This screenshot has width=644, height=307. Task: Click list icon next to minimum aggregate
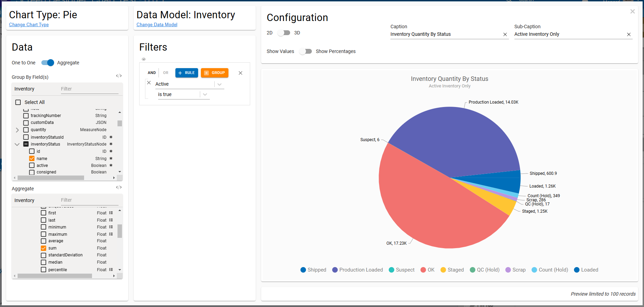click(x=111, y=227)
